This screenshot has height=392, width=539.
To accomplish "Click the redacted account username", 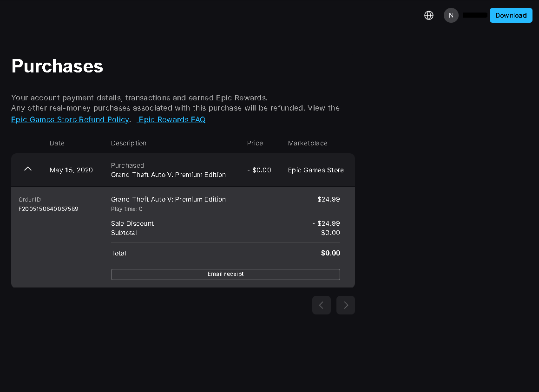I will click(x=475, y=15).
